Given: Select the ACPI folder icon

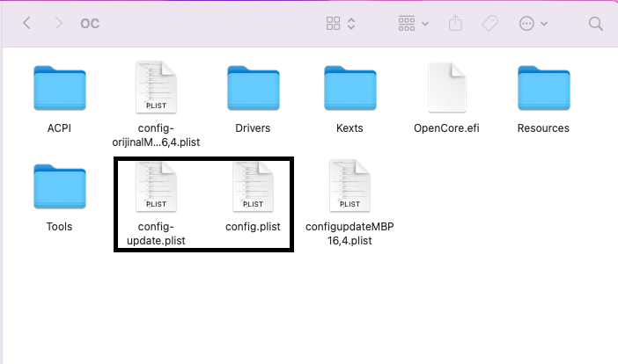Looking at the screenshot, I should (60, 88).
